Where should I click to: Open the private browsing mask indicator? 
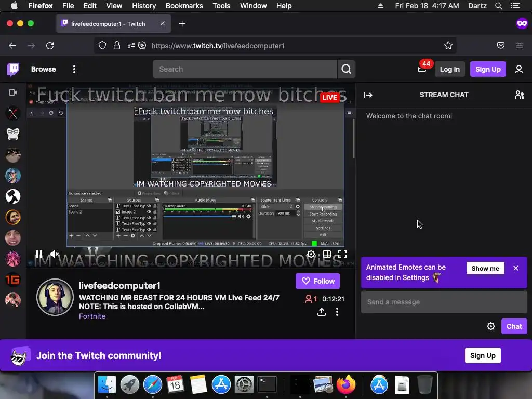[x=522, y=23]
